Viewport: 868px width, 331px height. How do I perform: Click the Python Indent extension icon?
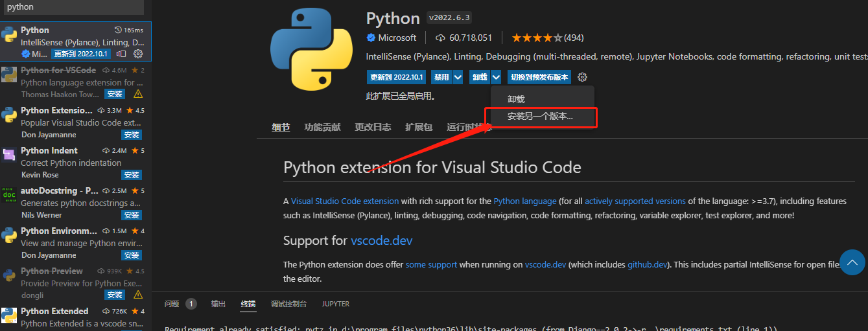click(x=9, y=155)
